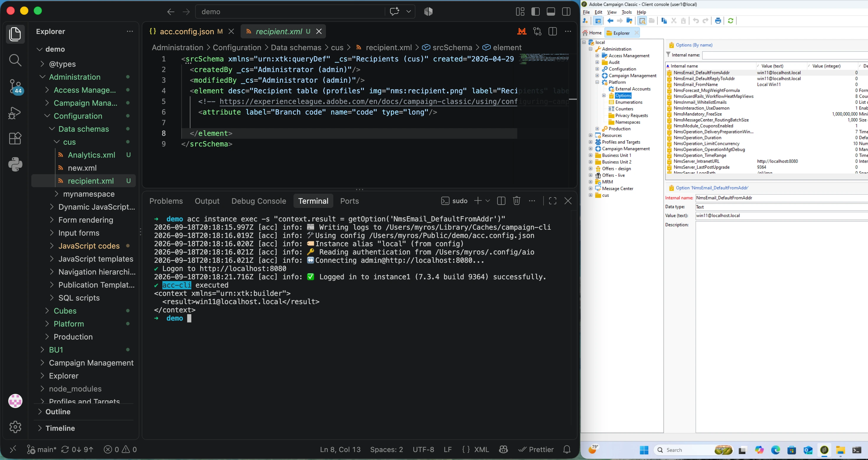868x460 pixels.
Task: Open Run and Debug view icon
Action: [15, 113]
